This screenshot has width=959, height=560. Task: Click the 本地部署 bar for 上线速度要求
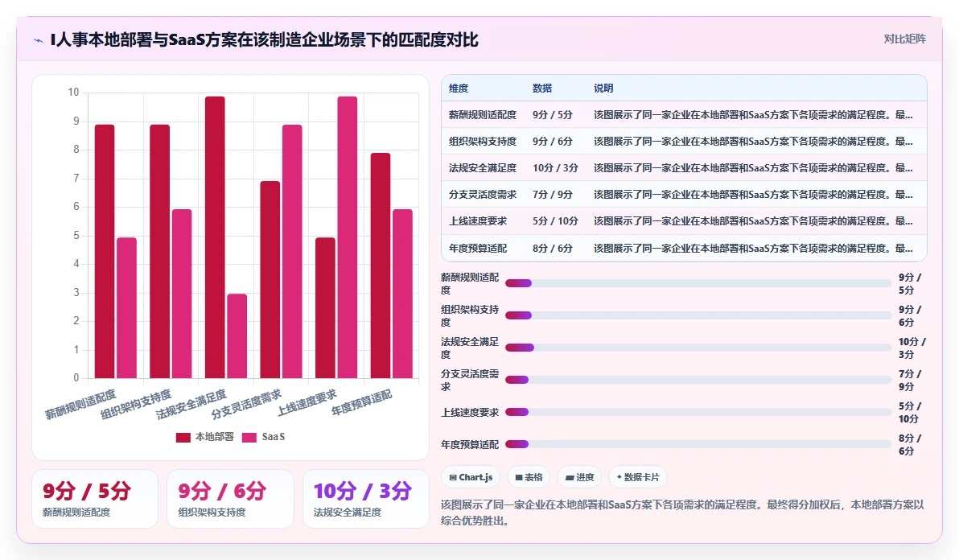pyautogui.click(x=325, y=307)
